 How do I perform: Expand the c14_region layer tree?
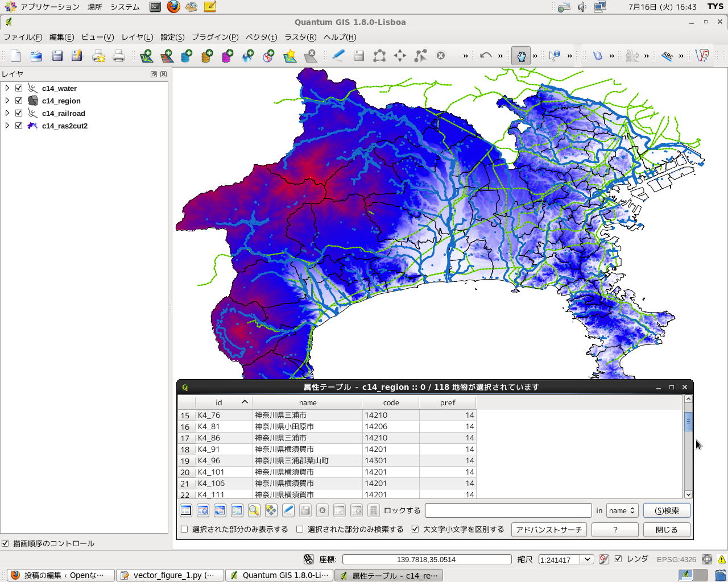coord(7,101)
